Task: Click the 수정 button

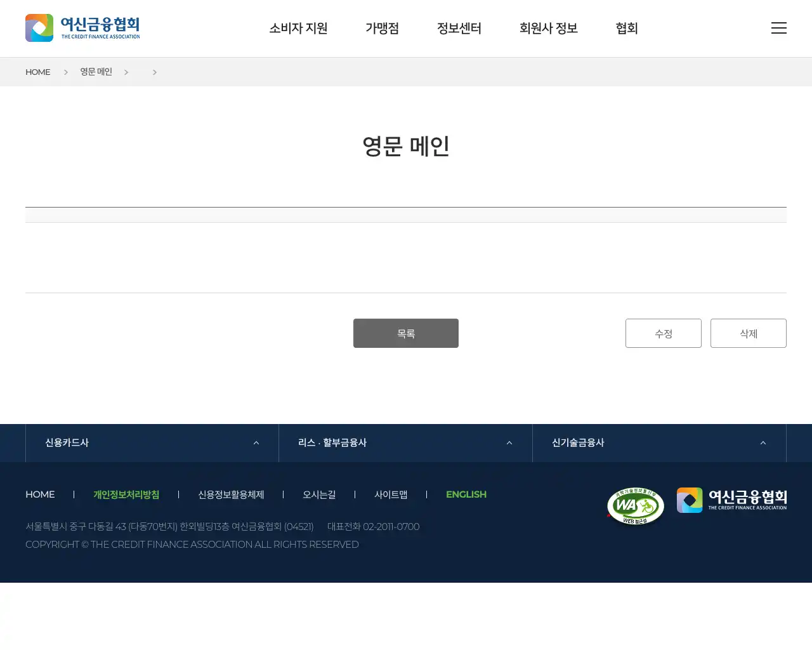Action: [664, 333]
